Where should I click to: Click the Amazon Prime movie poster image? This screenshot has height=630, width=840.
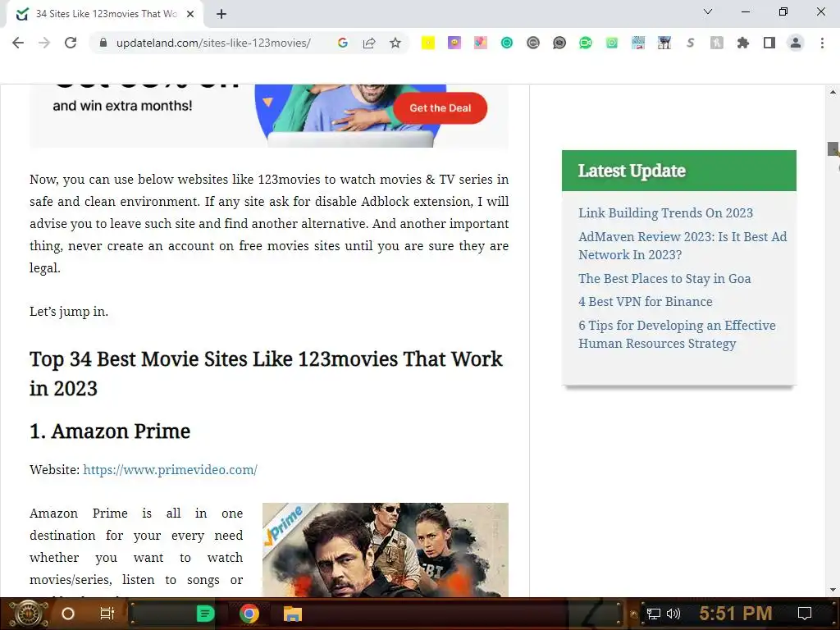(386, 550)
